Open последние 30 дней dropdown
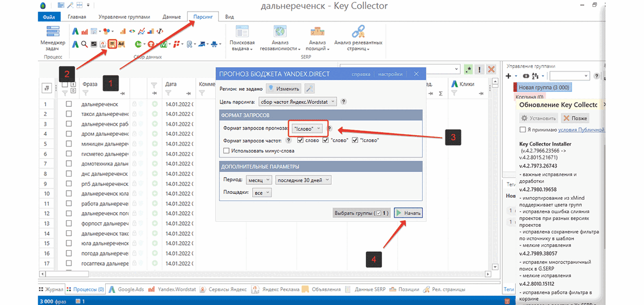The width and height of the screenshot is (644, 305). (303, 180)
